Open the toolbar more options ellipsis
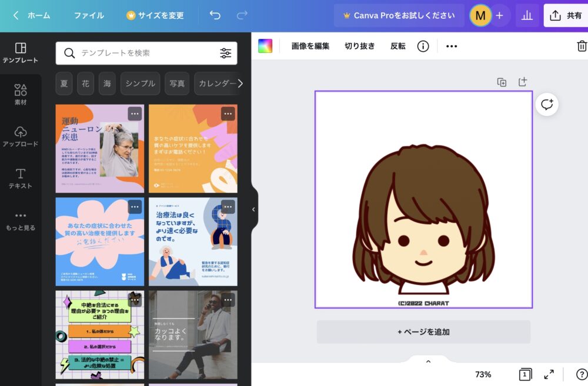Screen dimensions: 588x386 coord(452,46)
